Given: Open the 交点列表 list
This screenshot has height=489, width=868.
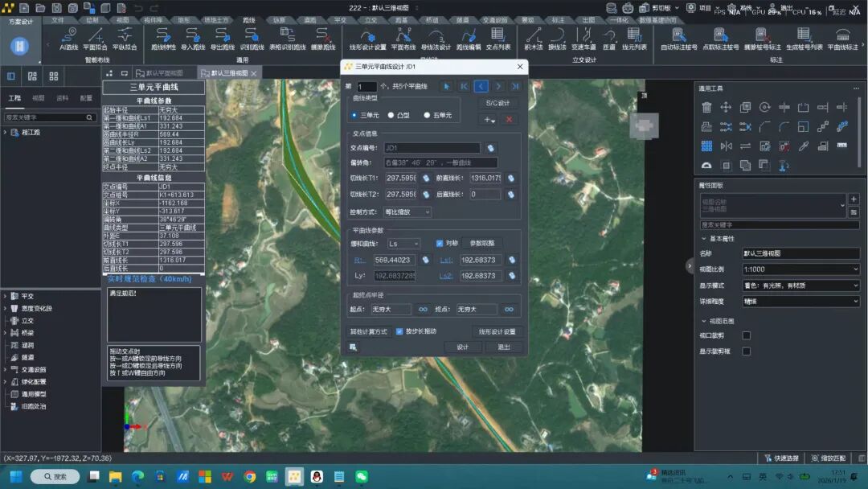Looking at the screenshot, I should pos(497,39).
